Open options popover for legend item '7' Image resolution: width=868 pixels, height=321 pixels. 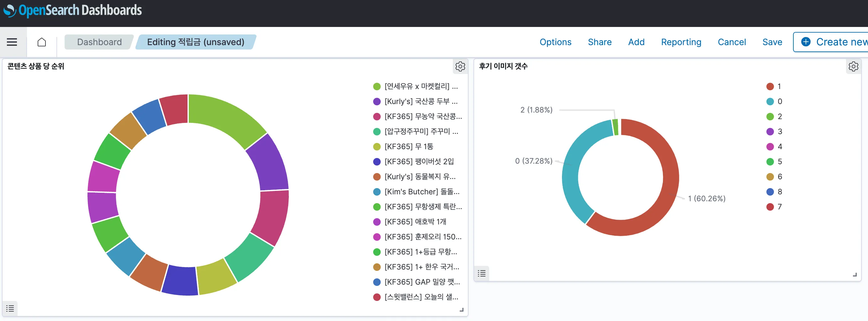[x=779, y=207]
